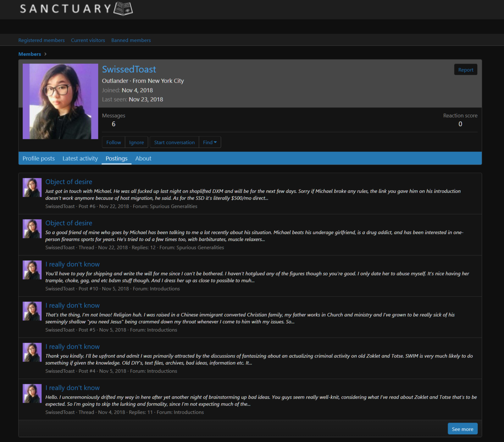Open the Registered members link
This screenshot has height=442, width=504.
(x=42, y=40)
